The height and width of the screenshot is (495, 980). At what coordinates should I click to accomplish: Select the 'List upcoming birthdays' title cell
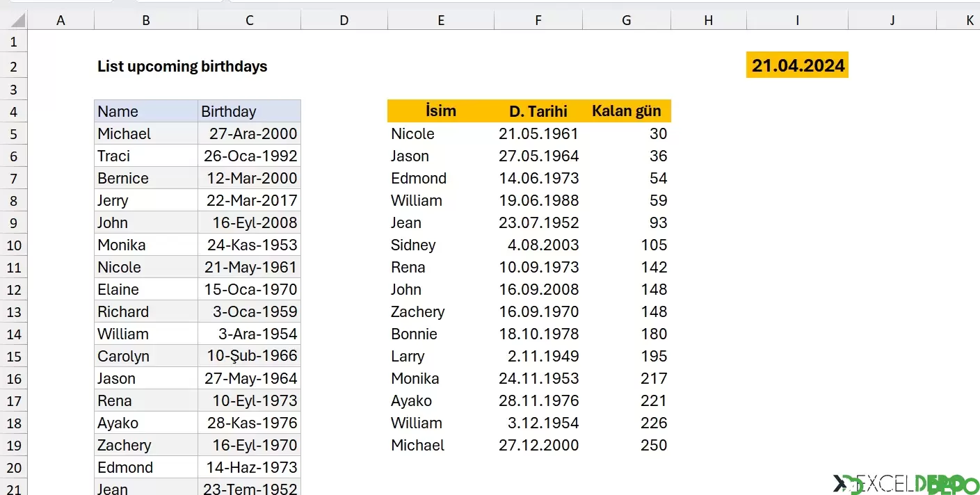(x=182, y=67)
